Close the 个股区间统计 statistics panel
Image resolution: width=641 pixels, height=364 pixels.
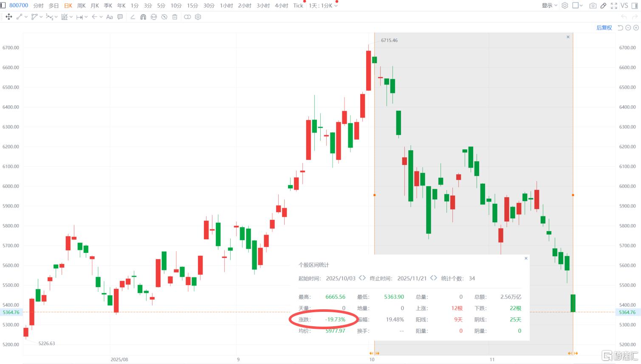pos(526,258)
